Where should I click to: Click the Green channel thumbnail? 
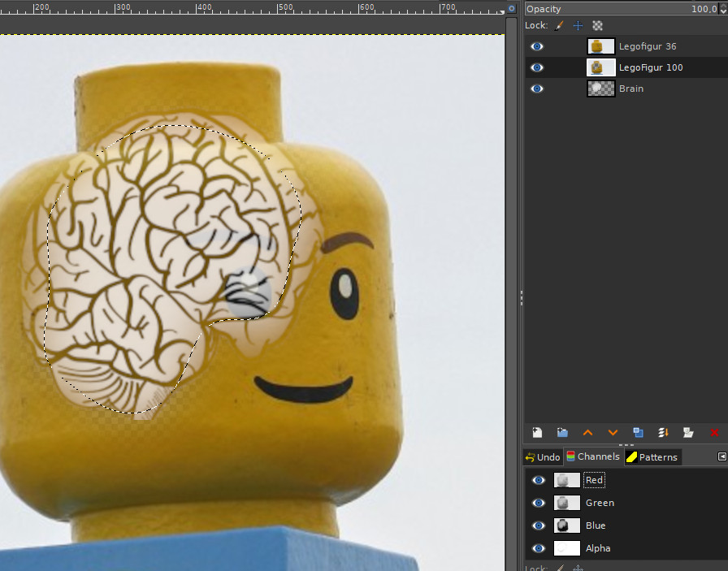click(x=567, y=503)
